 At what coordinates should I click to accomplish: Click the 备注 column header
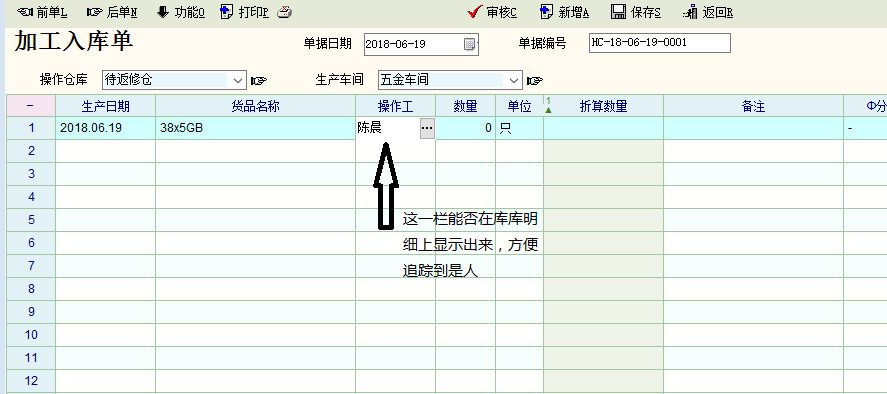coord(753,106)
